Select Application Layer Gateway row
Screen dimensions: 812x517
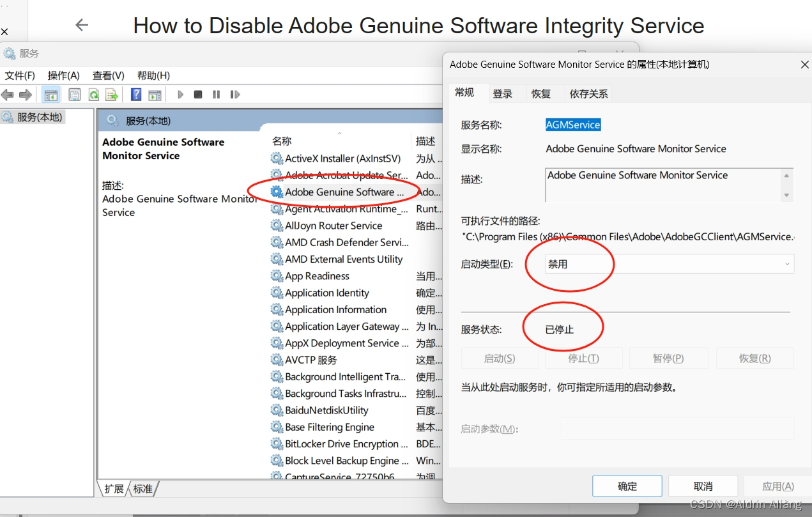[355, 326]
